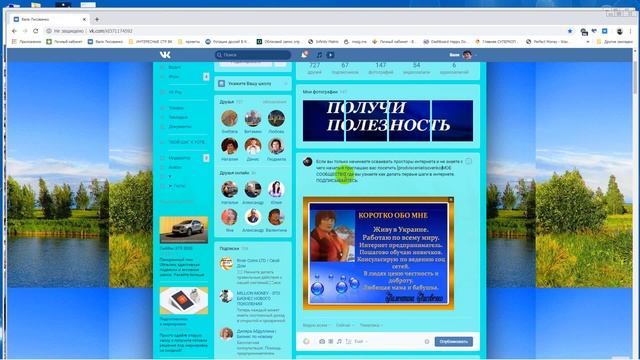Click the first extension icon after the bookmark star

click(x=584, y=32)
